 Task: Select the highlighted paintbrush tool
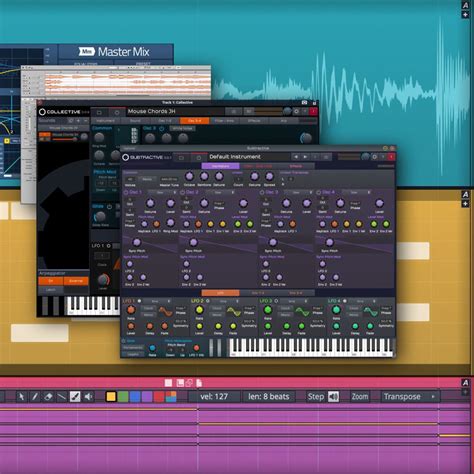click(x=75, y=397)
